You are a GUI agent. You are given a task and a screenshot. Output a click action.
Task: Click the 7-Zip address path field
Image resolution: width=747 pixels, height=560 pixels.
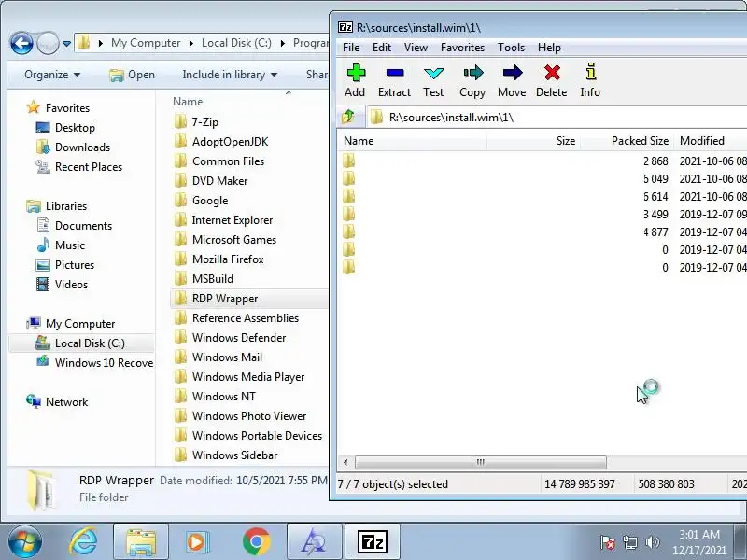click(x=557, y=118)
